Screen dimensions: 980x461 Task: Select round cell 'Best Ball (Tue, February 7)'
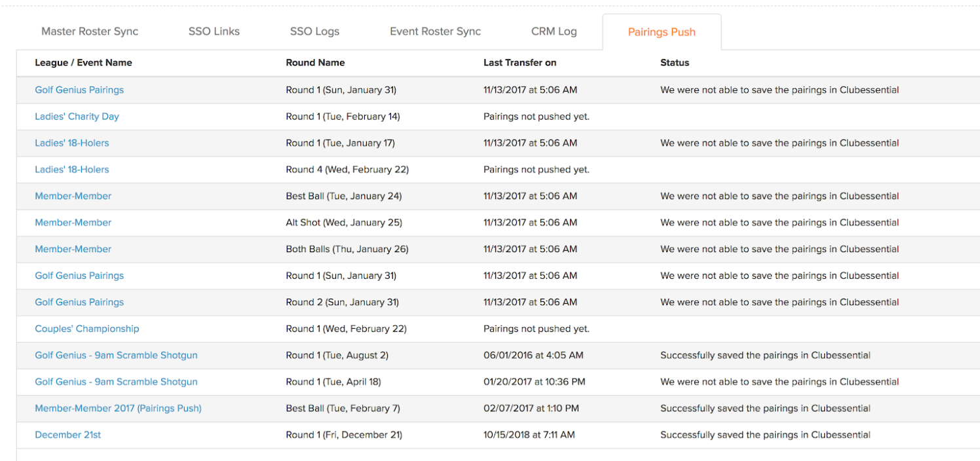coord(343,409)
